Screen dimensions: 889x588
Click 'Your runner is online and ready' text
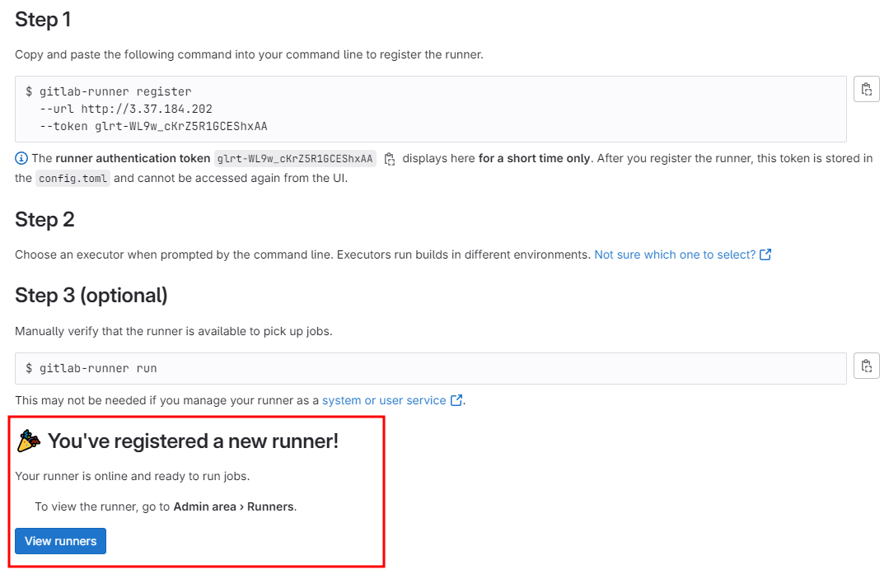(132, 476)
